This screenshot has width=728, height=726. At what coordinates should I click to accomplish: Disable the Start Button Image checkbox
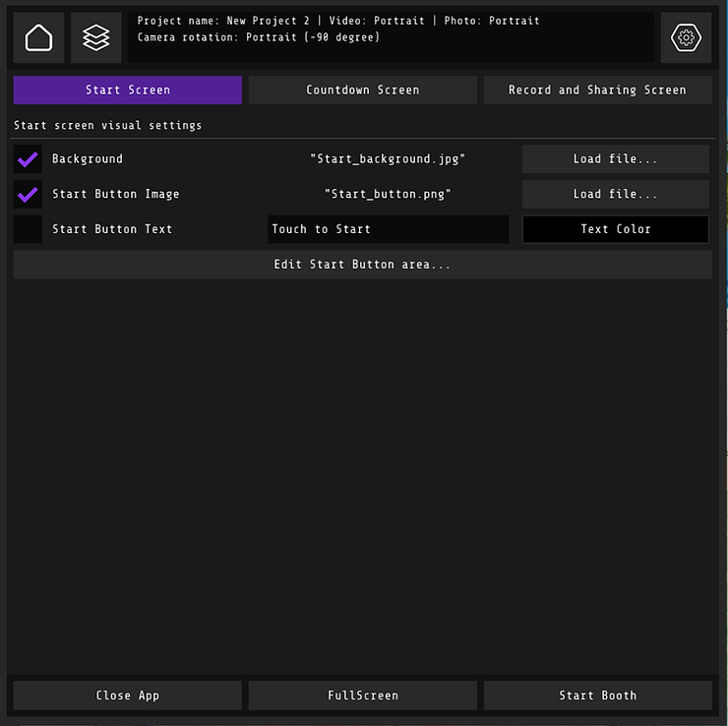[28, 195]
